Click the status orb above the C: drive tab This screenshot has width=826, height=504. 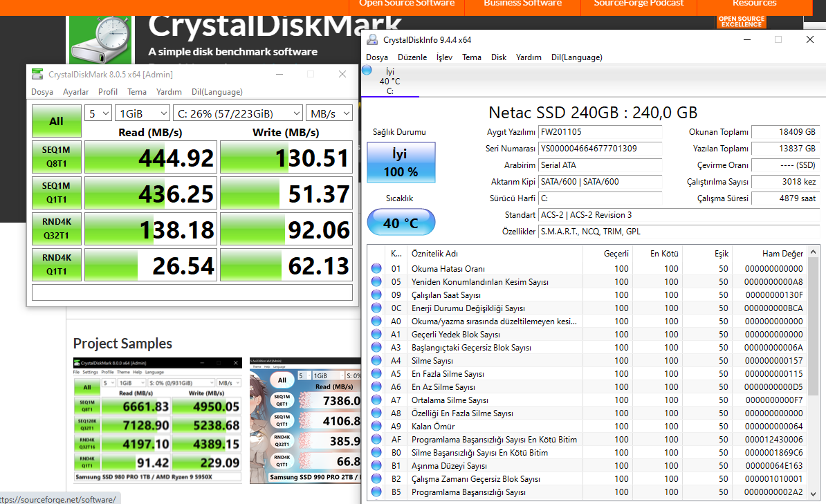367,71
